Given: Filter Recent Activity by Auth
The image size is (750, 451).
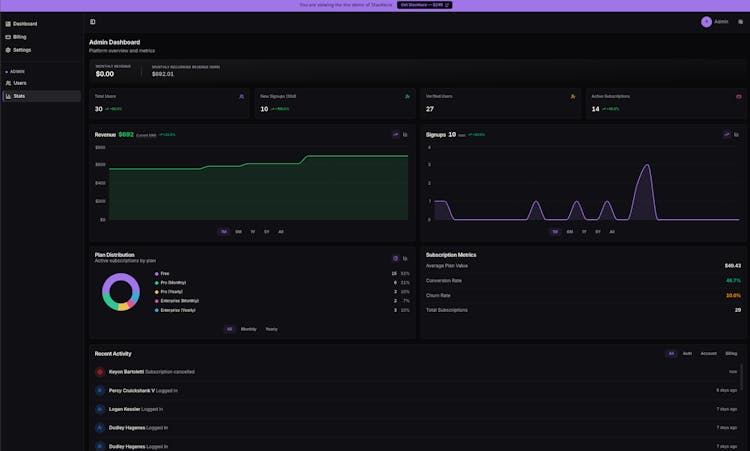Looking at the screenshot, I should [687, 353].
